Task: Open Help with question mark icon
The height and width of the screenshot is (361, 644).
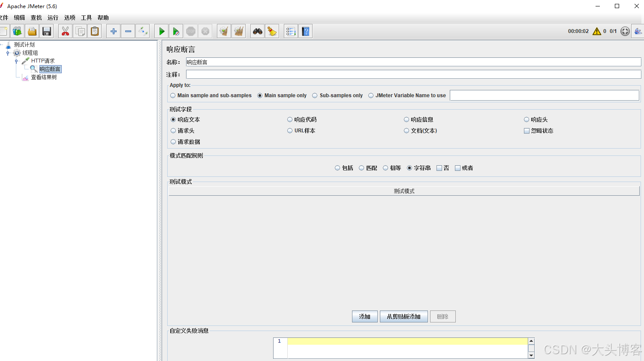Action: click(x=305, y=31)
